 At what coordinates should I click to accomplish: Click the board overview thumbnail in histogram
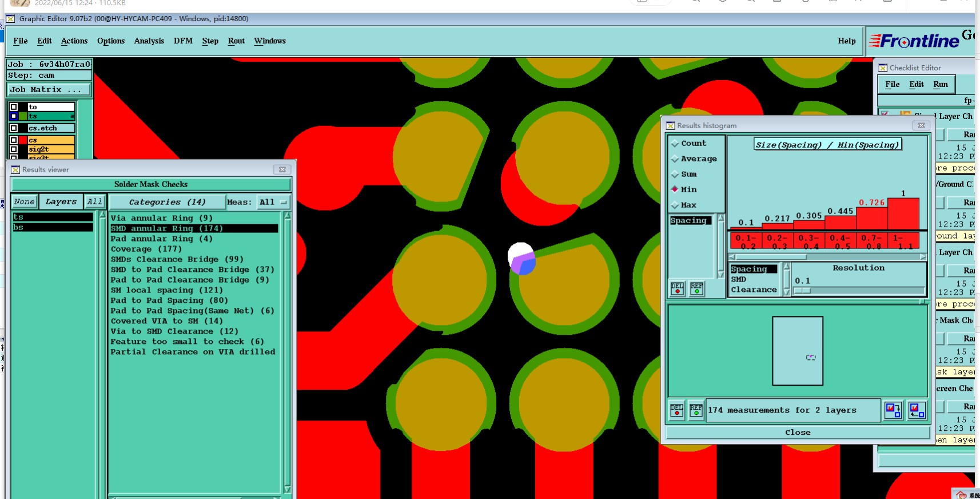(x=798, y=351)
